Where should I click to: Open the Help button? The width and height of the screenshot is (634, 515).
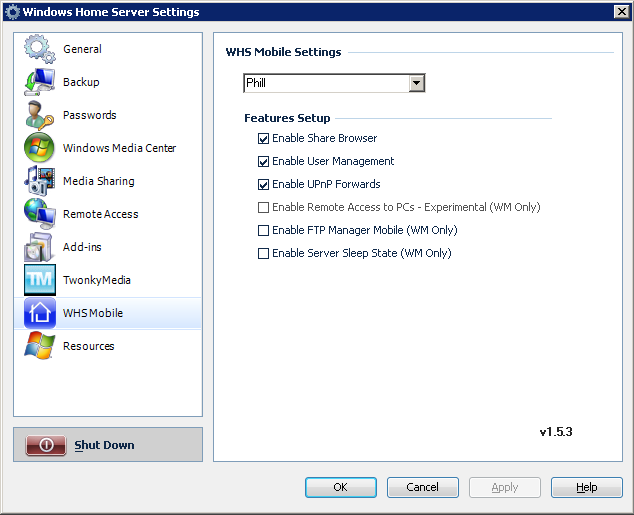pos(587,487)
